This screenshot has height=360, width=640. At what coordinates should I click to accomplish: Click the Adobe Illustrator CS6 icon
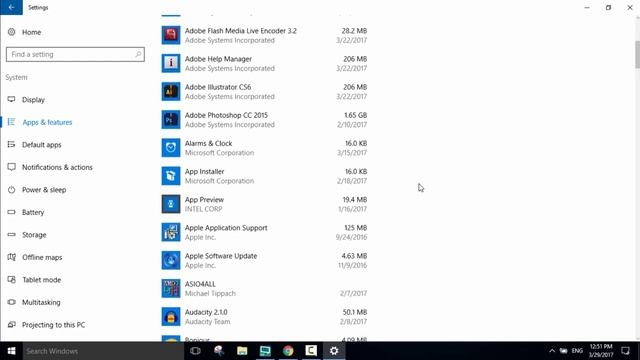171,91
